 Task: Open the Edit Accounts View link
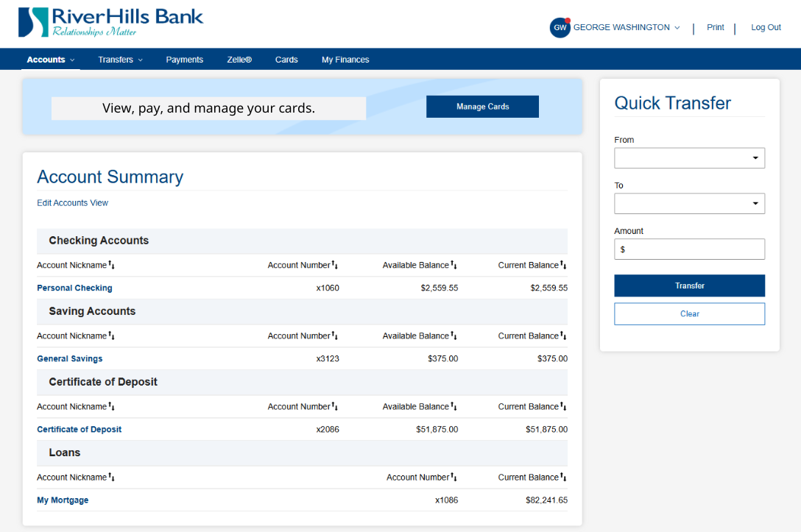73,203
